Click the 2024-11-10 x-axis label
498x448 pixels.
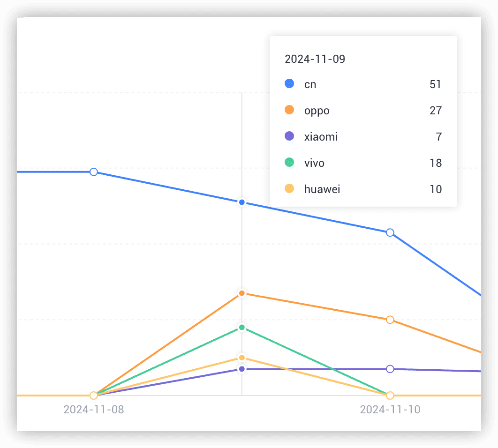[x=390, y=410]
